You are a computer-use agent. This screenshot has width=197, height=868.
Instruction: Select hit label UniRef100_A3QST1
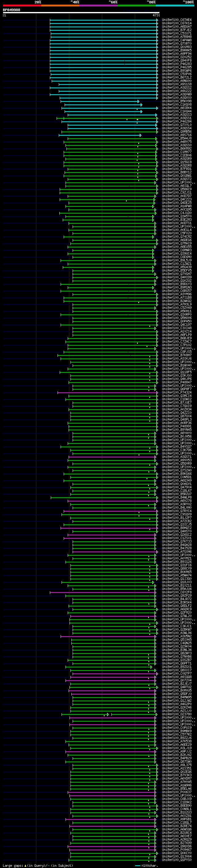(x=177, y=457)
